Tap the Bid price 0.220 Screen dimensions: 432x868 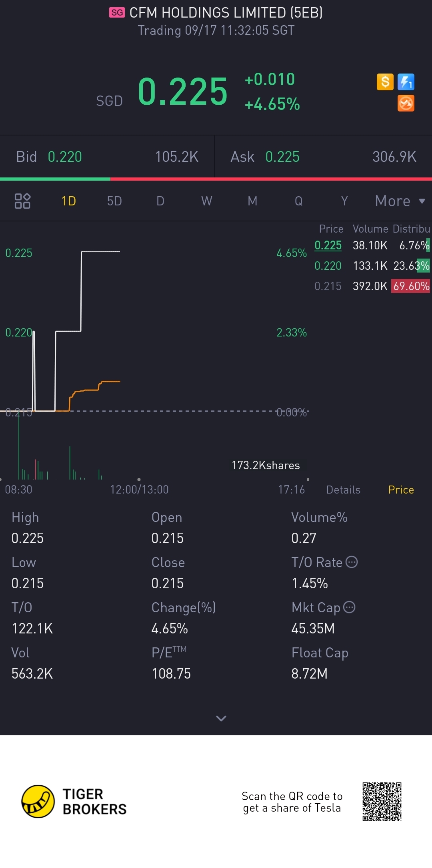click(65, 157)
